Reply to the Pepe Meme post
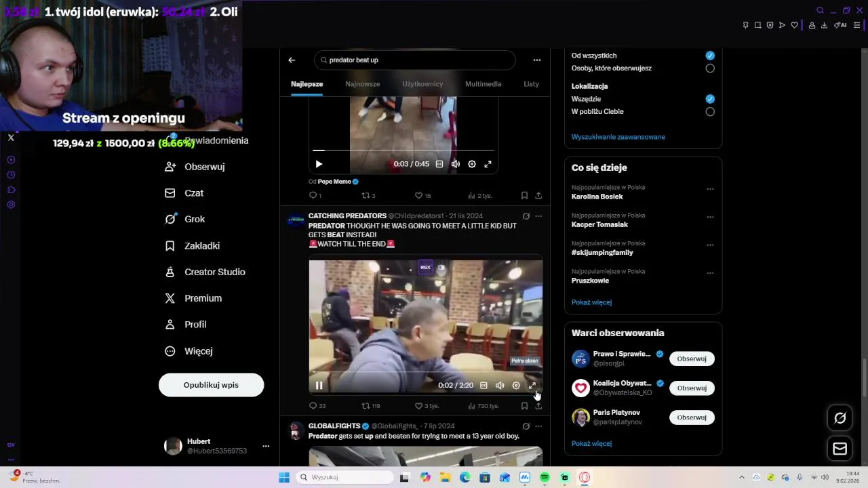Image resolution: width=868 pixels, height=488 pixels. [x=314, y=196]
